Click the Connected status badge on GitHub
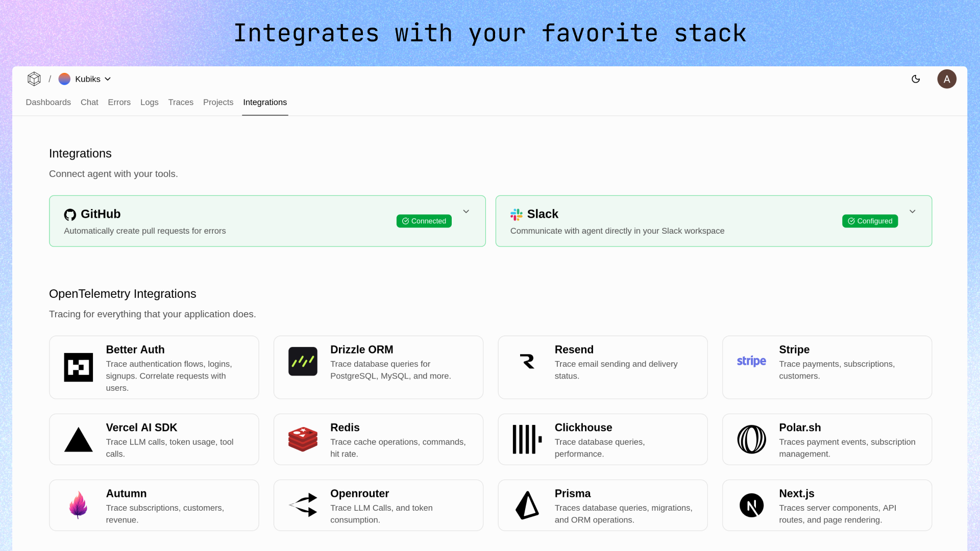The image size is (980, 551). pyautogui.click(x=424, y=221)
